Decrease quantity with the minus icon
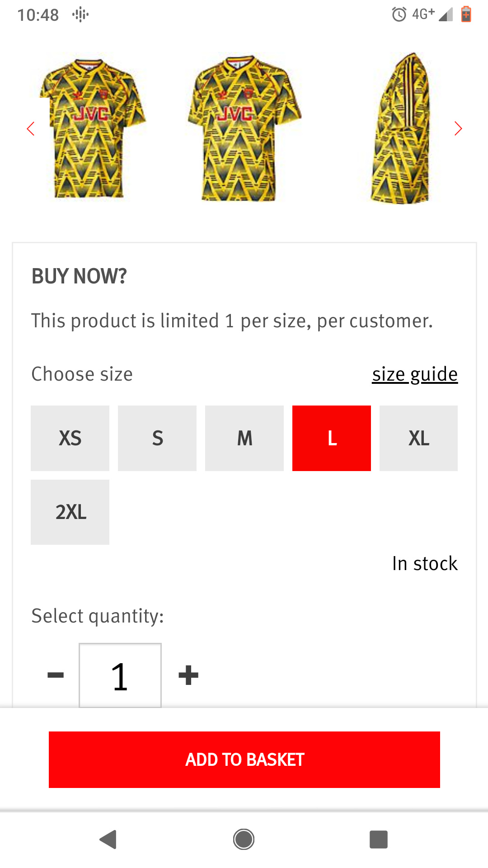The width and height of the screenshot is (488, 868). (56, 675)
